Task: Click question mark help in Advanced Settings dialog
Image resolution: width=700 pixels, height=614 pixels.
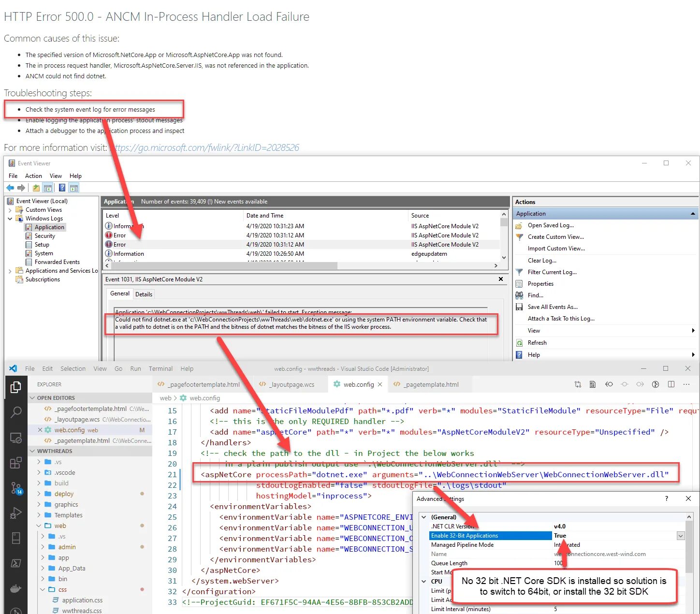Action: pos(667,498)
